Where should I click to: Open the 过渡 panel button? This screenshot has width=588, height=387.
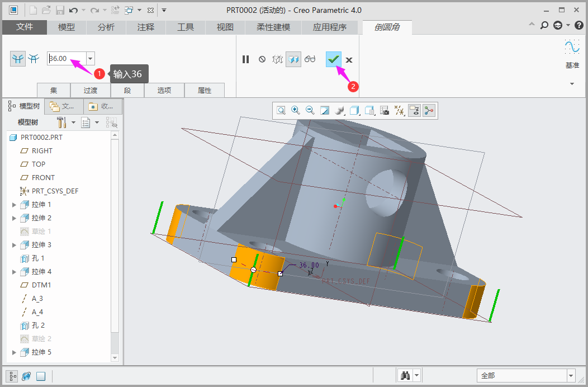[90, 90]
